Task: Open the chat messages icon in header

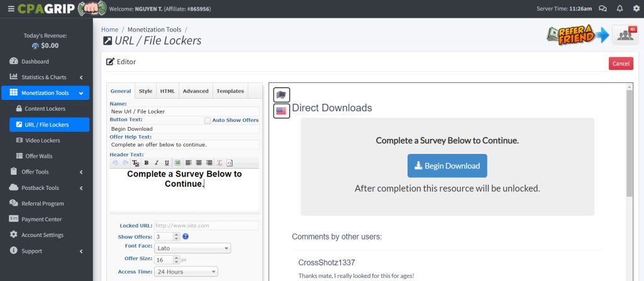Action: (603, 9)
